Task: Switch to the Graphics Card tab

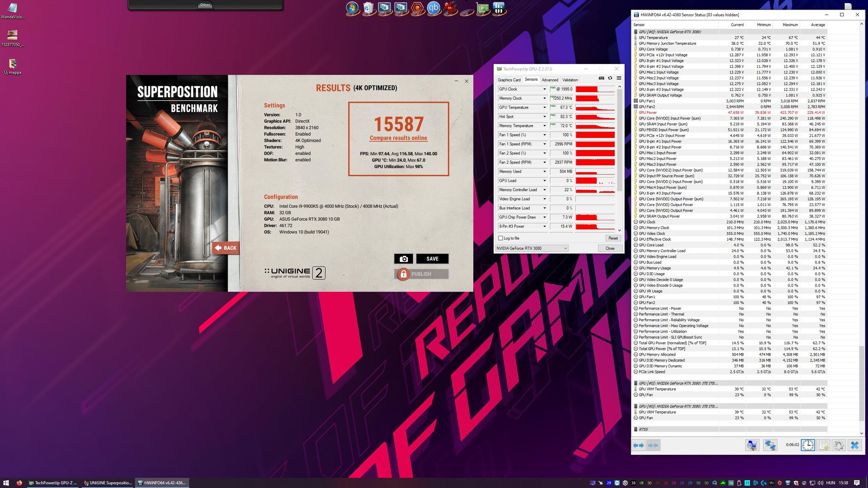Action: (x=509, y=80)
